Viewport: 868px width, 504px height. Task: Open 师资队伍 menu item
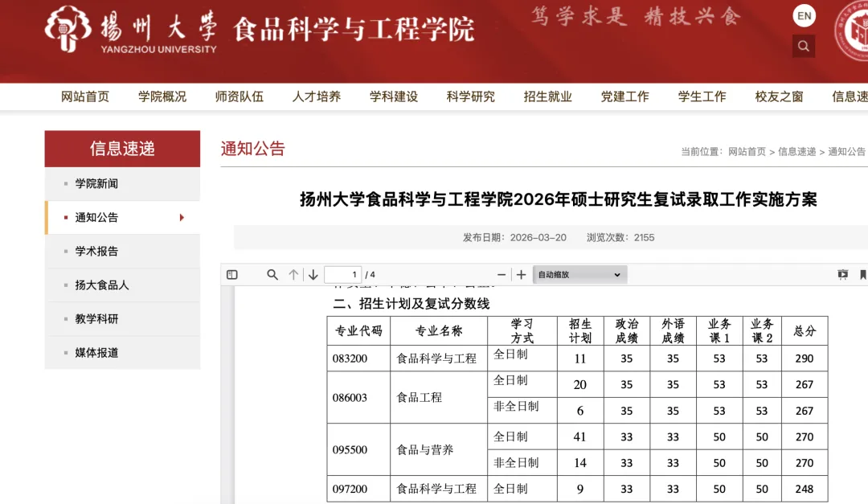[x=240, y=97]
